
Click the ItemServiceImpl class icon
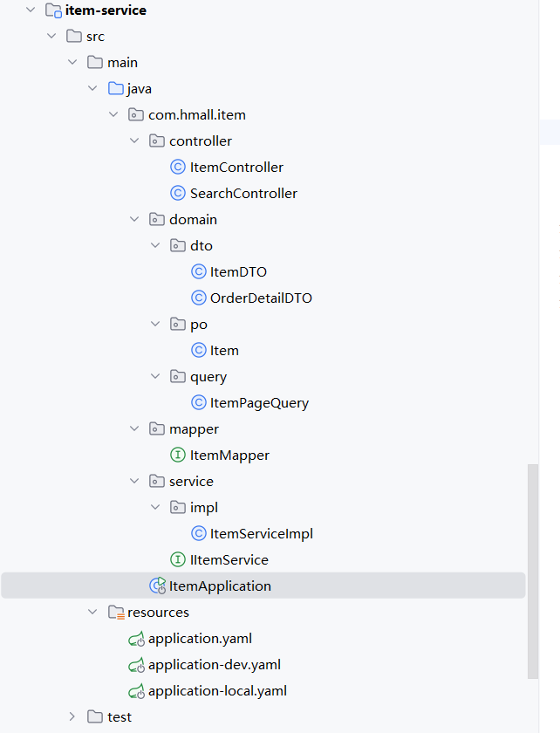pos(199,533)
